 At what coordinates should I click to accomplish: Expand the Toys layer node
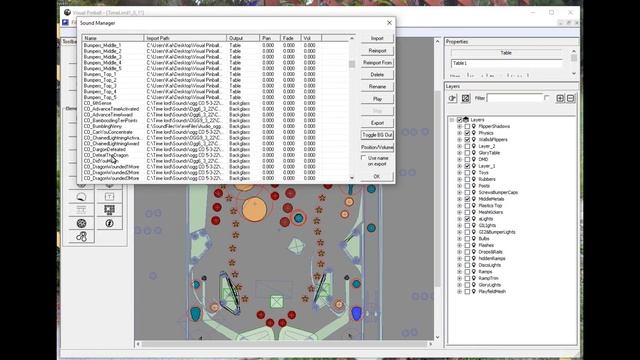point(460,173)
